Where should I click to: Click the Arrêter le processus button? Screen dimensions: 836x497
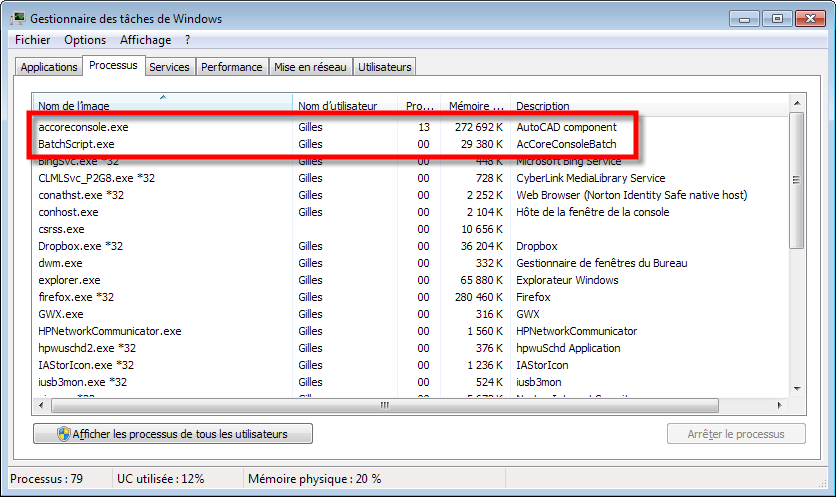tap(736, 434)
